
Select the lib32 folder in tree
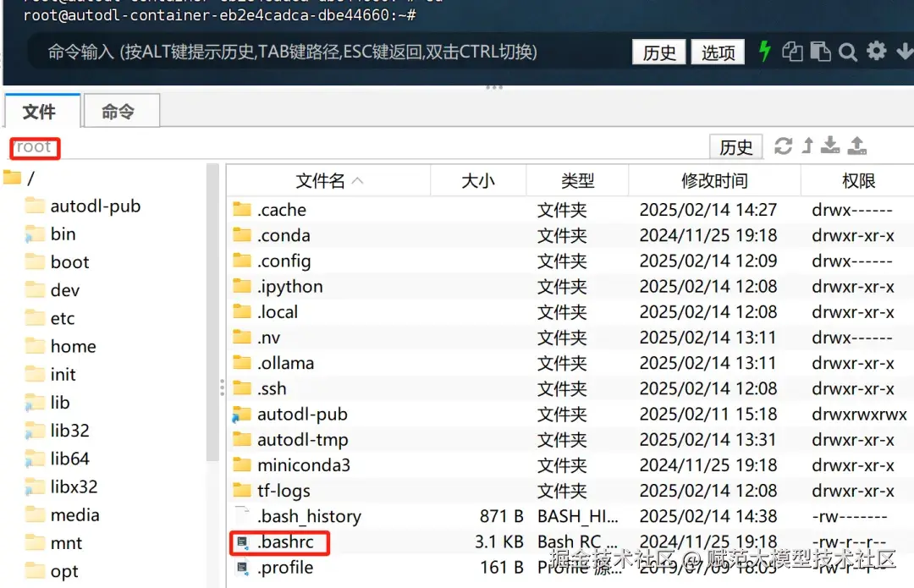(58, 430)
